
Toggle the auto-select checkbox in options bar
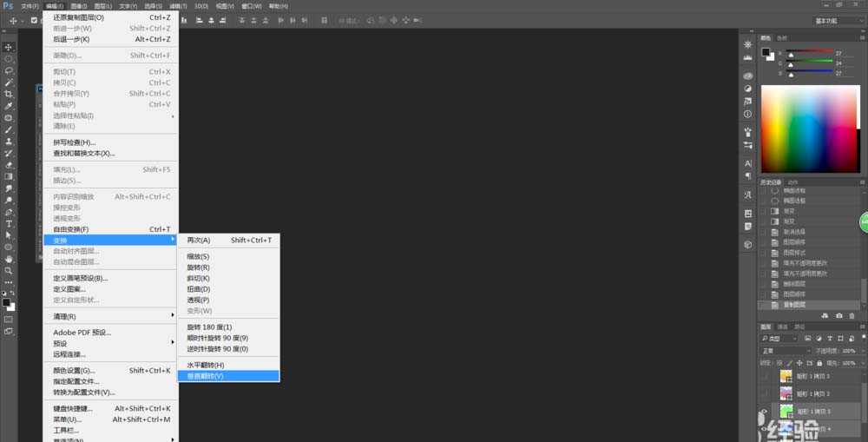[34, 20]
